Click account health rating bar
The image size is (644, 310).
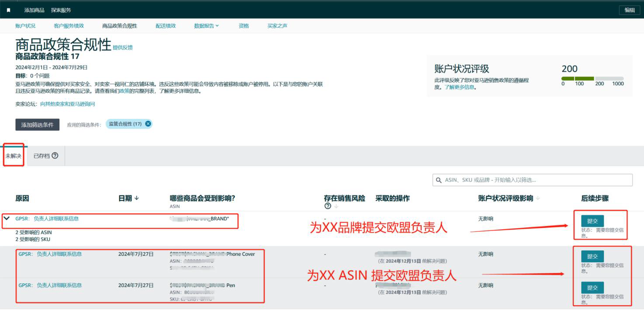click(x=592, y=79)
